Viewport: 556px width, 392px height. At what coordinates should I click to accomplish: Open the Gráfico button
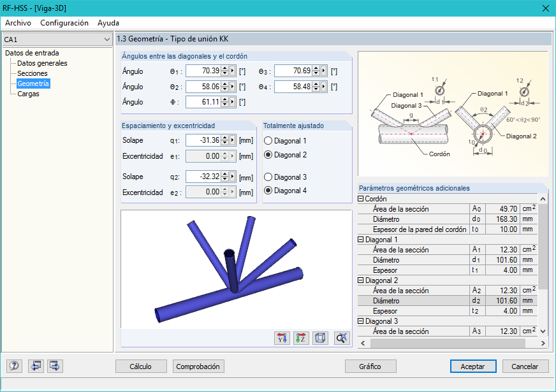(x=370, y=367)
